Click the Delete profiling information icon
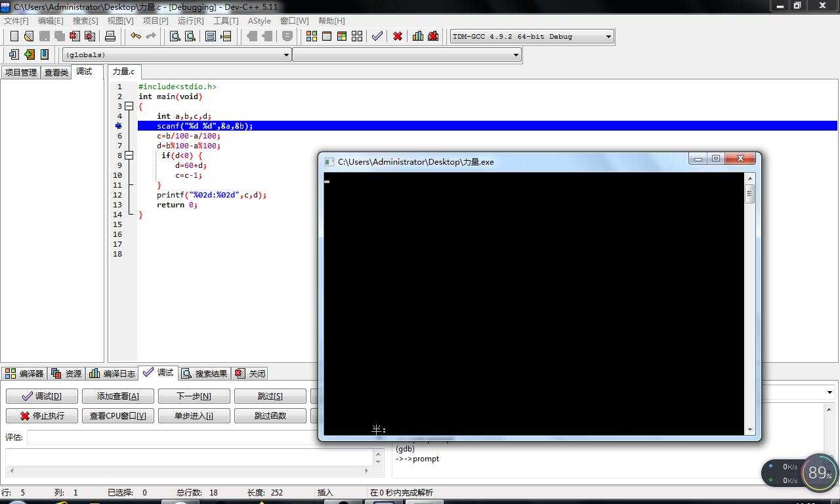This screenshot has width=840, height=504. click(x=433, y=36)
